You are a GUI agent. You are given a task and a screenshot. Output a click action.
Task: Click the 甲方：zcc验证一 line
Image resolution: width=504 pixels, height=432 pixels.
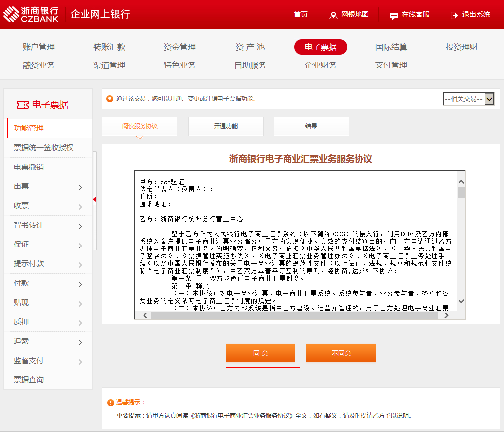(x=165, y=182)
